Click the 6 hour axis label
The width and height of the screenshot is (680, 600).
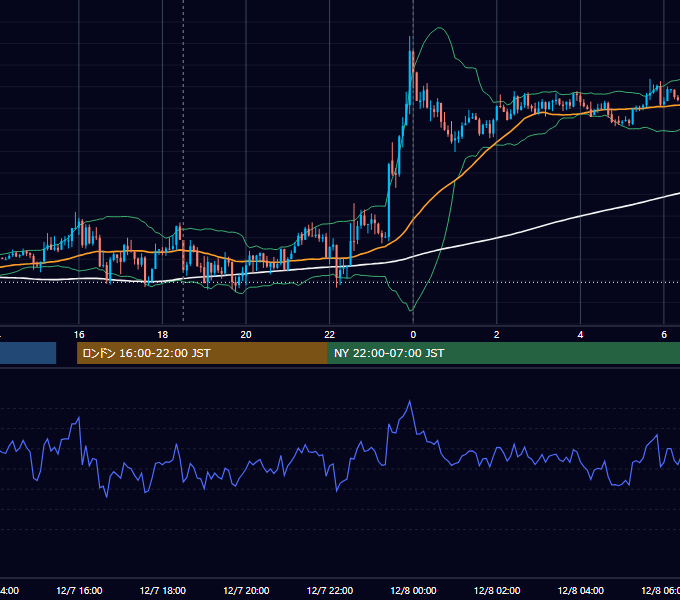(x=664, y=335)
